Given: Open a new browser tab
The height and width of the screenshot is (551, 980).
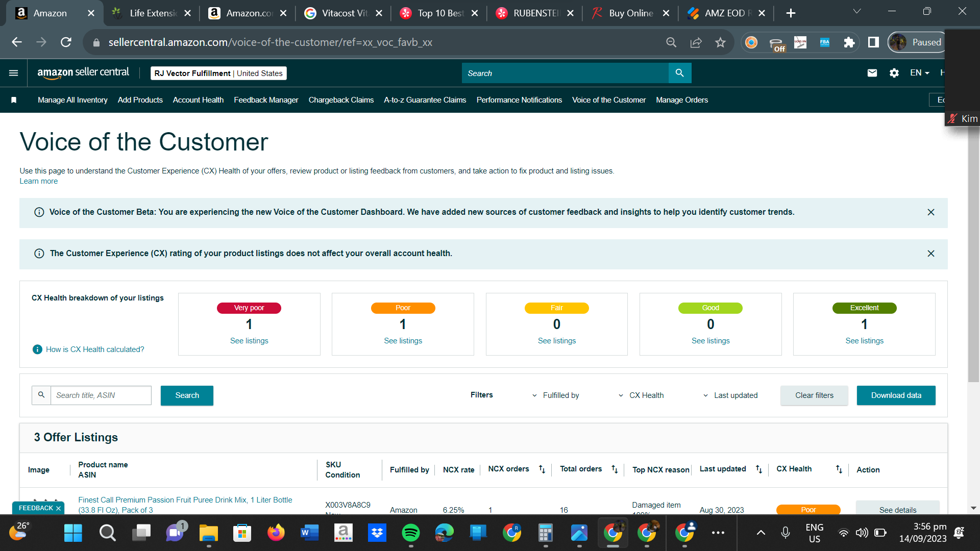Looking at the screenshot, I should pos(791,13).
